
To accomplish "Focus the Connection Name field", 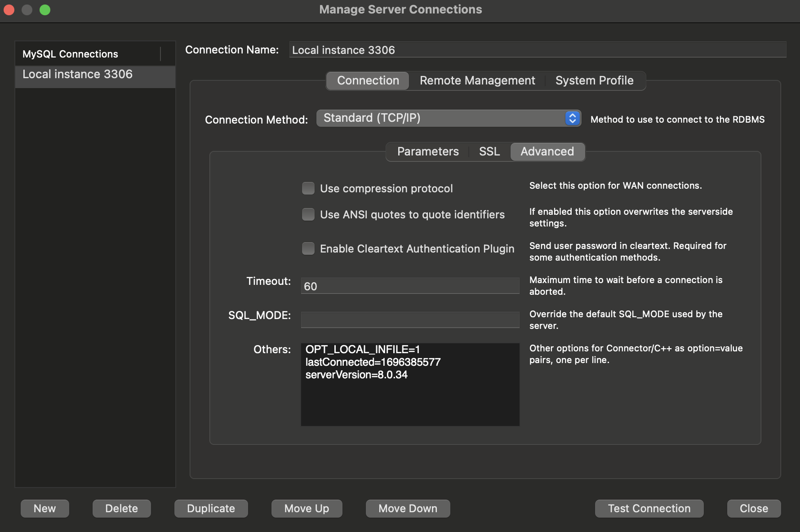I will tap(538, 50).
